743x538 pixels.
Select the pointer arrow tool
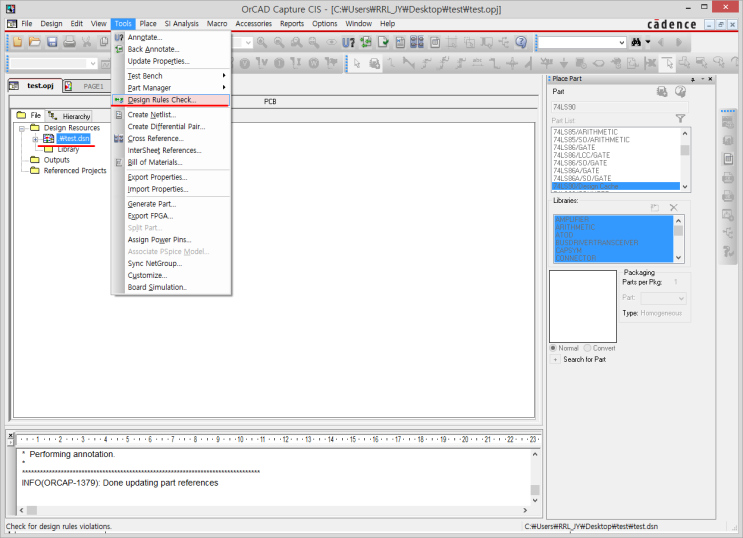(357, 63)
